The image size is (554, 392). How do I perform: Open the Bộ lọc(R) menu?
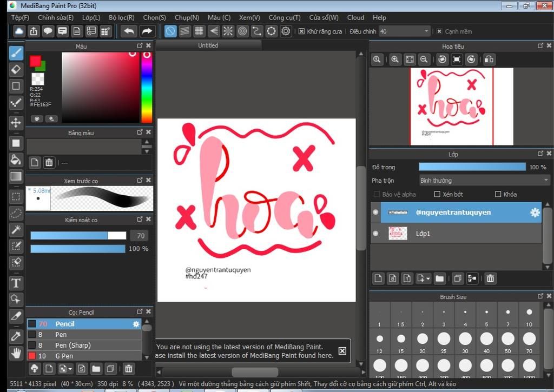[x=122, y=17]
